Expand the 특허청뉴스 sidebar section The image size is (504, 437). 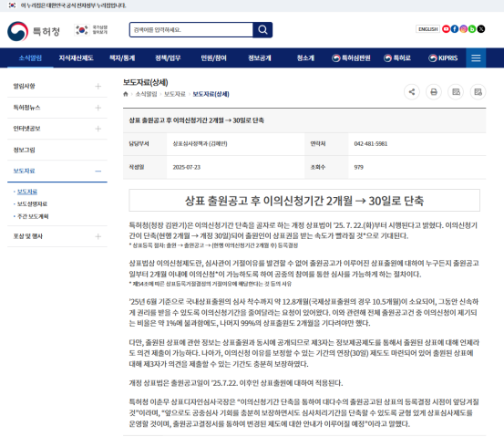(x=98, y=108)
